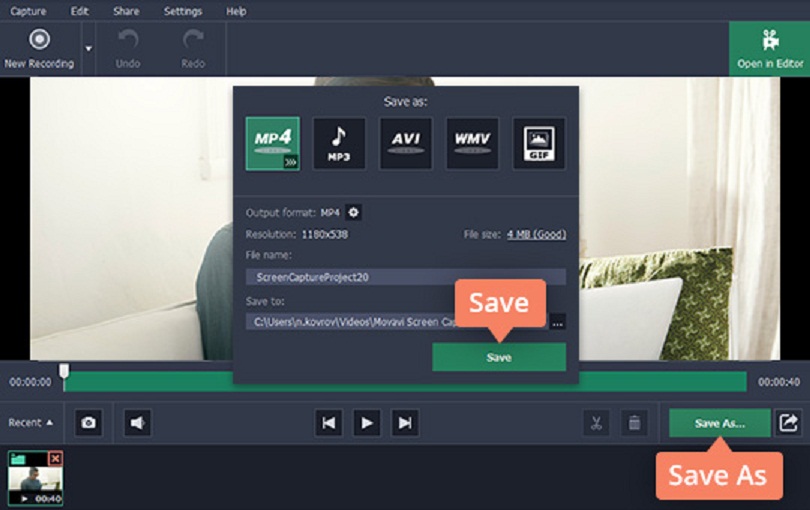Image resolution: width=810 pixels, height=510 pixels.
Task: Select WMV as the save format
Action: 472,143
